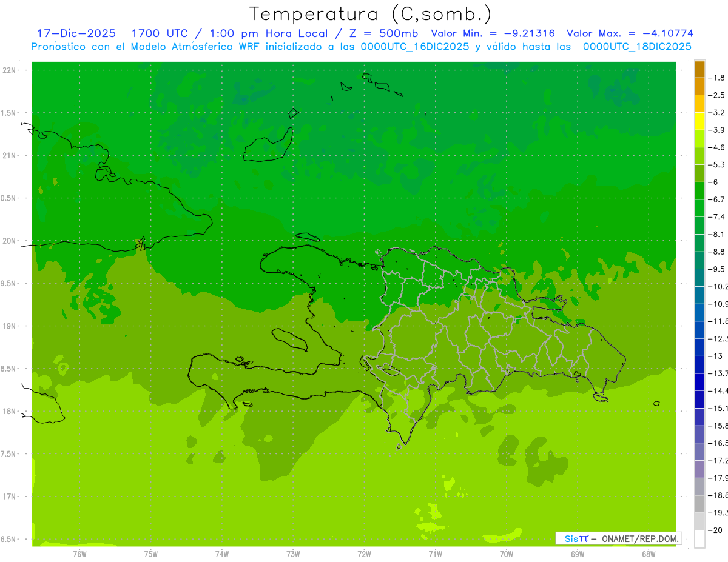Click the '-18.6' colorbar label
Screen dimensions: 728x562
click(718, 495)
